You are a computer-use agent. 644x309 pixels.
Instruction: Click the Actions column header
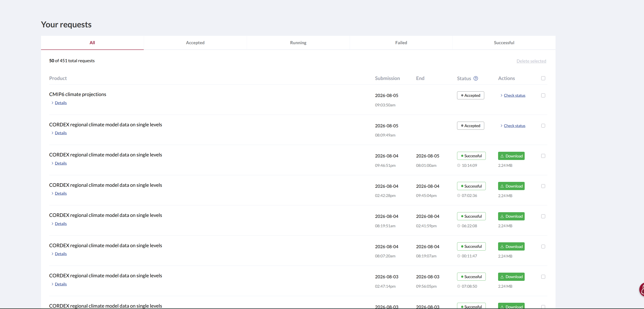pyautogui.click(x=506, y=78)
